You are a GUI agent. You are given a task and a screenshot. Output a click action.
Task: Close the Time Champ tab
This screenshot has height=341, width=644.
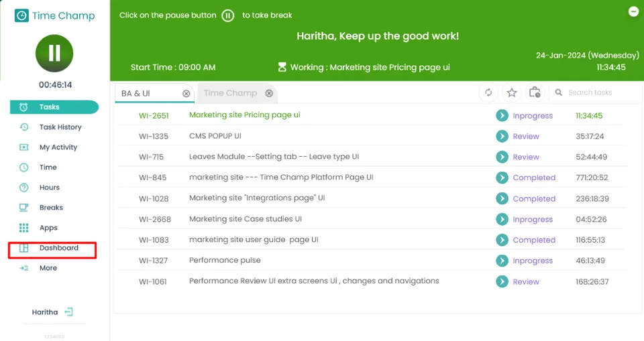(x=269, y=93)
